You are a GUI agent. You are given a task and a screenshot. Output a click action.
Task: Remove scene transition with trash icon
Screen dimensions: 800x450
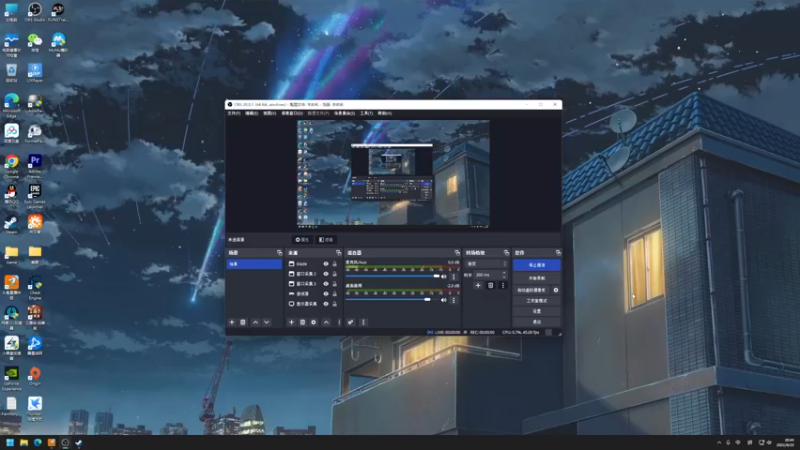[x=490, y=285]
